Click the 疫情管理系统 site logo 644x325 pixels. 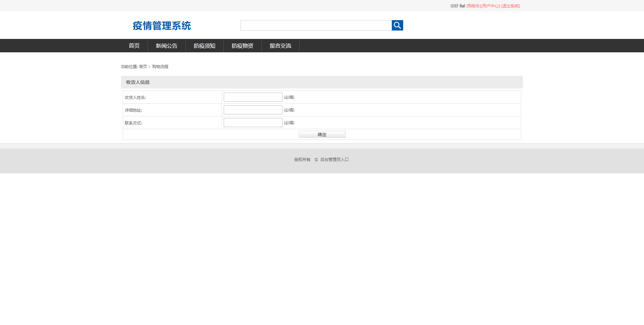click(x=162, y=25)
